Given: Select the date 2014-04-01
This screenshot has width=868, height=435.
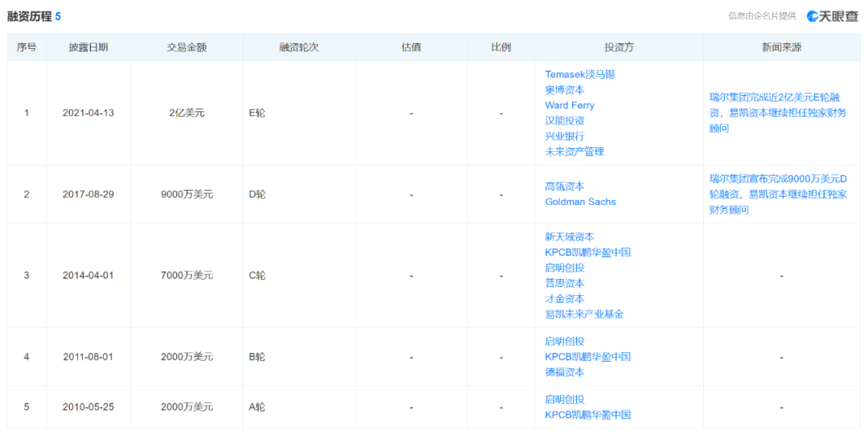Looking at the screenshot, I should [88, 276].
